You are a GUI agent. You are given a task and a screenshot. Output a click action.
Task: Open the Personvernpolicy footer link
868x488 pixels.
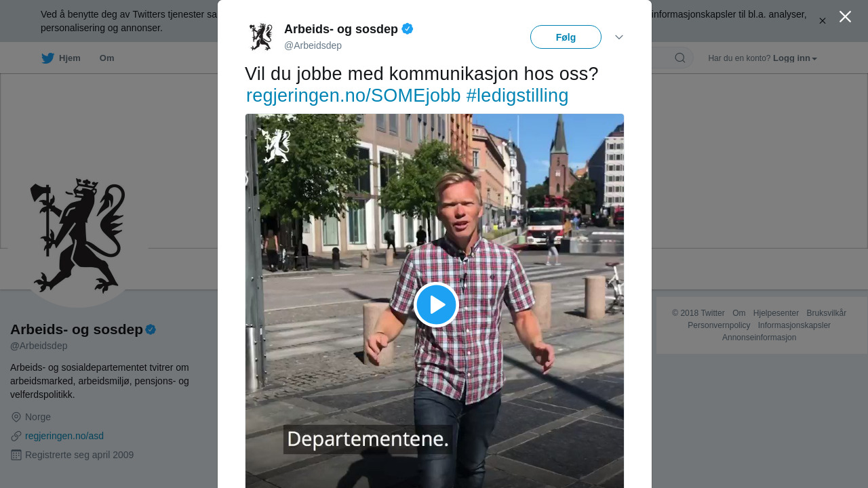719,325
